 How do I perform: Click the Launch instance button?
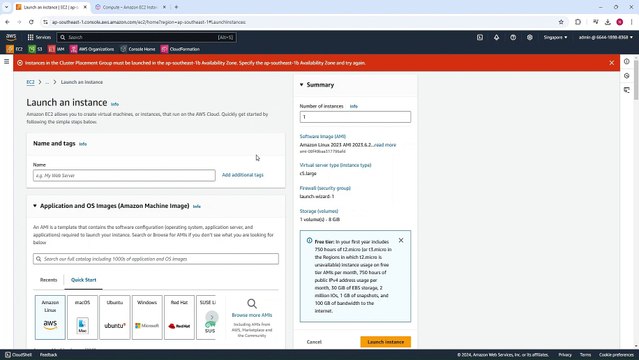click(386, 342)
